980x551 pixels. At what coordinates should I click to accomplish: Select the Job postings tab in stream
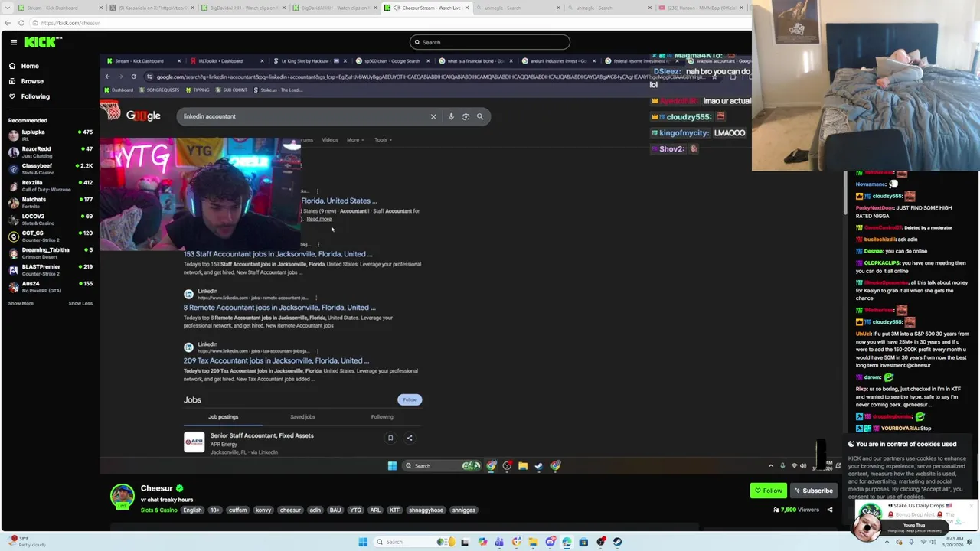pyautogui.click(x=223, y=417)
